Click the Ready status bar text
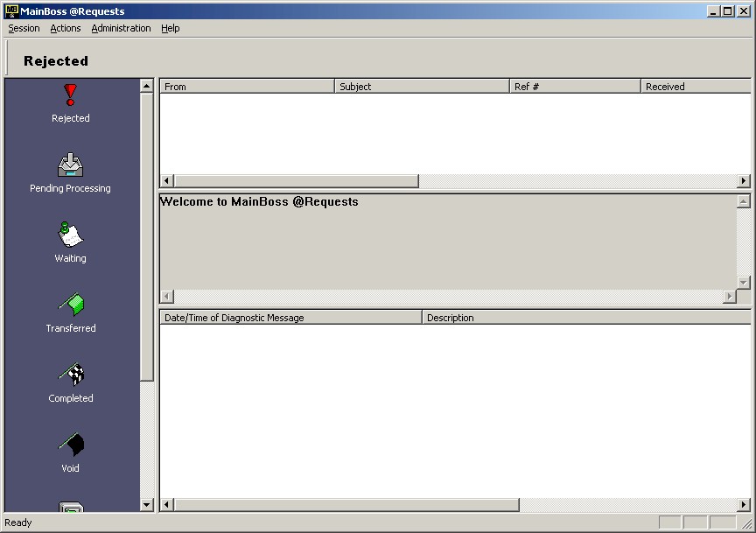756x533 pixels. [x=18, y=522]
